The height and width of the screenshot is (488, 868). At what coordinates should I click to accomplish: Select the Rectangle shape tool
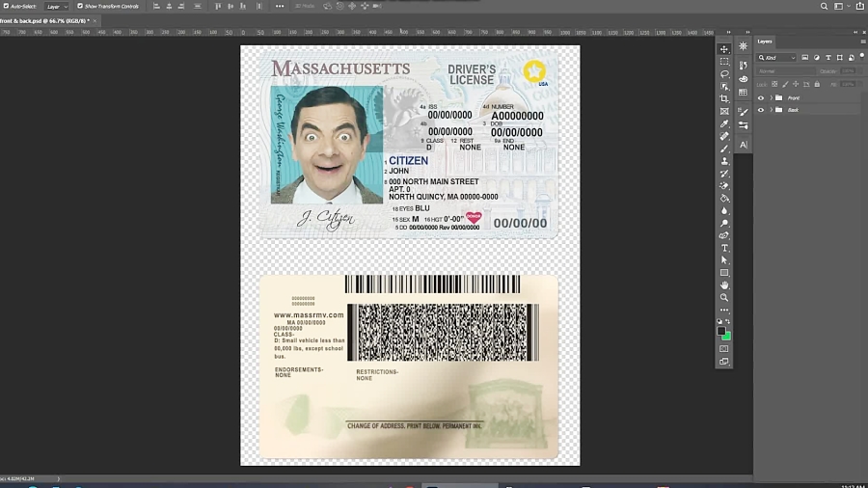click(724, 273)
